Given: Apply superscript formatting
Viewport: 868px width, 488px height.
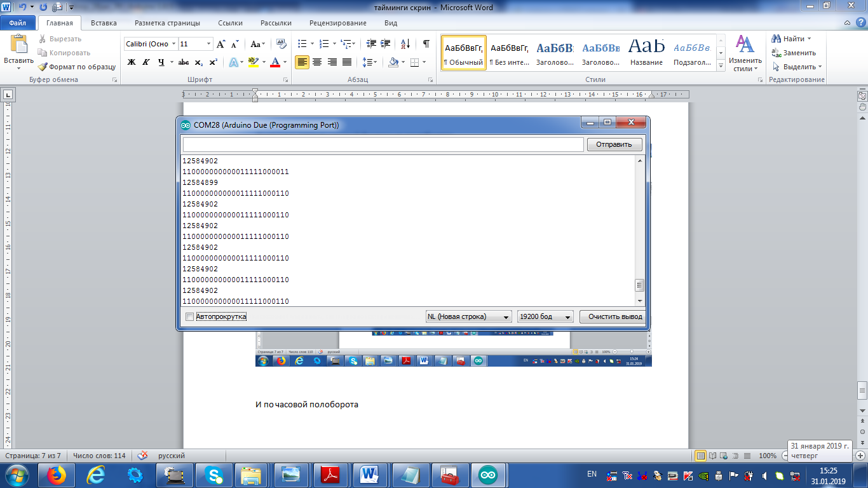Looking at the screenshot, I should point(214,62).
